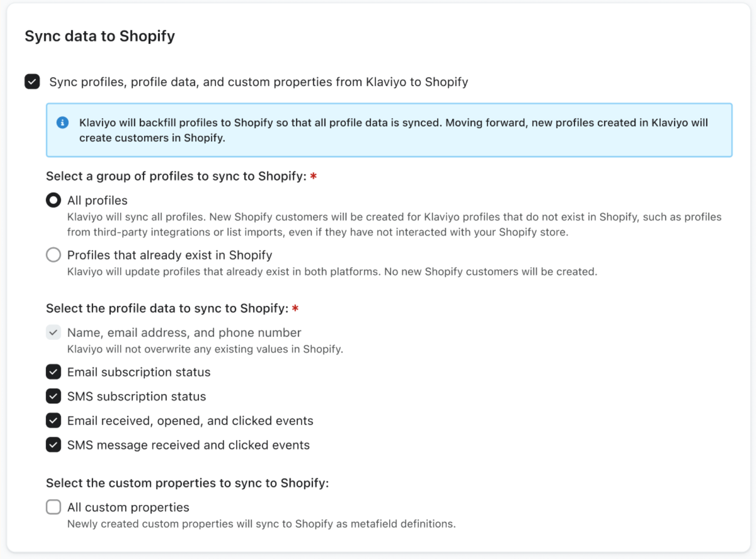Uncheck Email received, opened, and clicked events
The width and height of the screenshot is (756, 559).
pyautogui.click(x=53, y=420)
